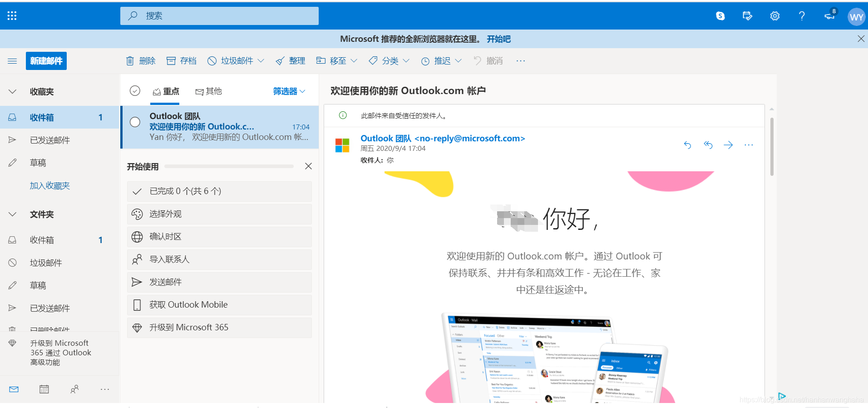Image resolution: width=868 pixels, height=408 pixels.
Task: Open 收件箱 under favorites
Action: 59,117
